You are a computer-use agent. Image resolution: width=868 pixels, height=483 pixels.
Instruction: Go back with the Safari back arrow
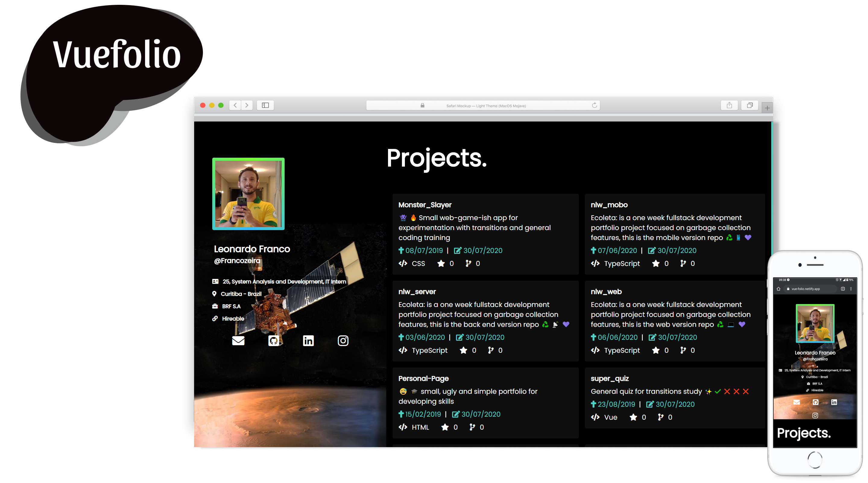point(235,105)
